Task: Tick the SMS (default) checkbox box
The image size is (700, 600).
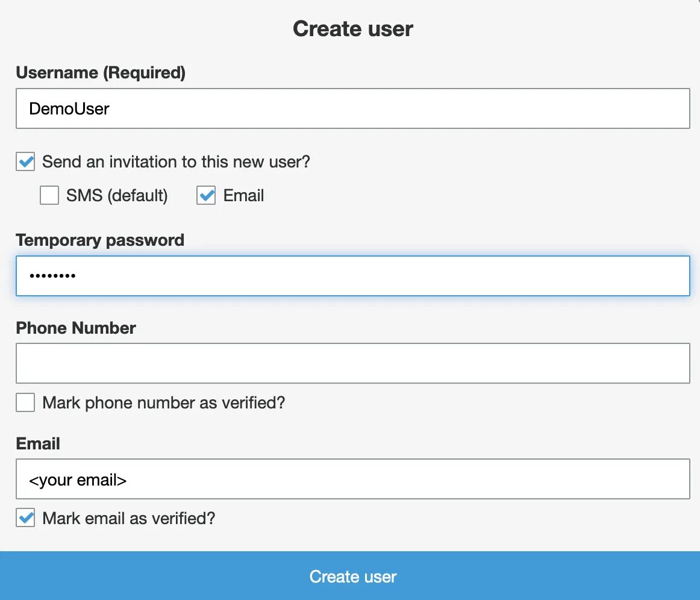Action: tap(49, 196)
